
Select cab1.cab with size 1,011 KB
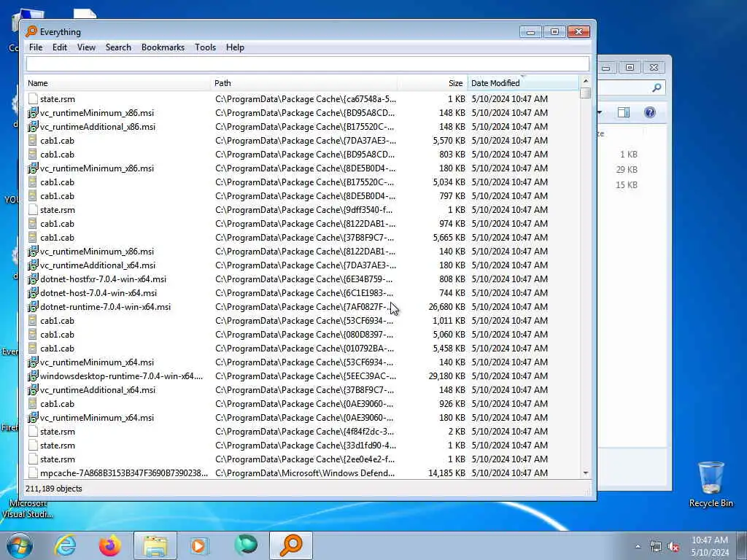click(57, 321)
